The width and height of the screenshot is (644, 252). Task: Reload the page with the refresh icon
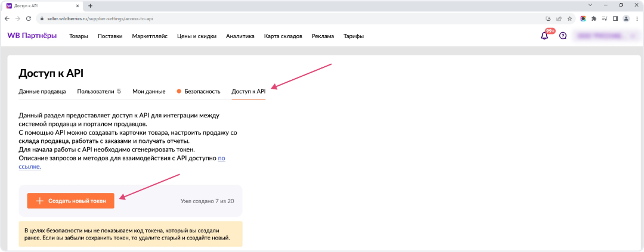point(28,18)
